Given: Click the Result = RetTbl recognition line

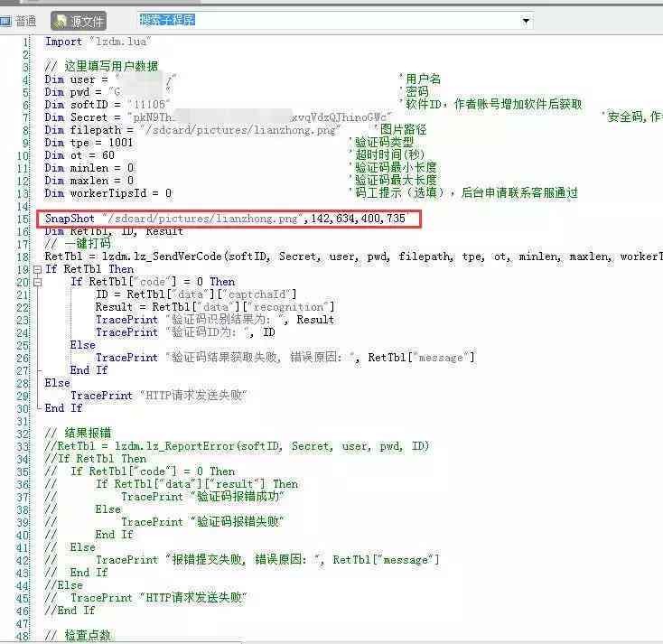Looking at the screenshot, I should (x=215, y=307).
